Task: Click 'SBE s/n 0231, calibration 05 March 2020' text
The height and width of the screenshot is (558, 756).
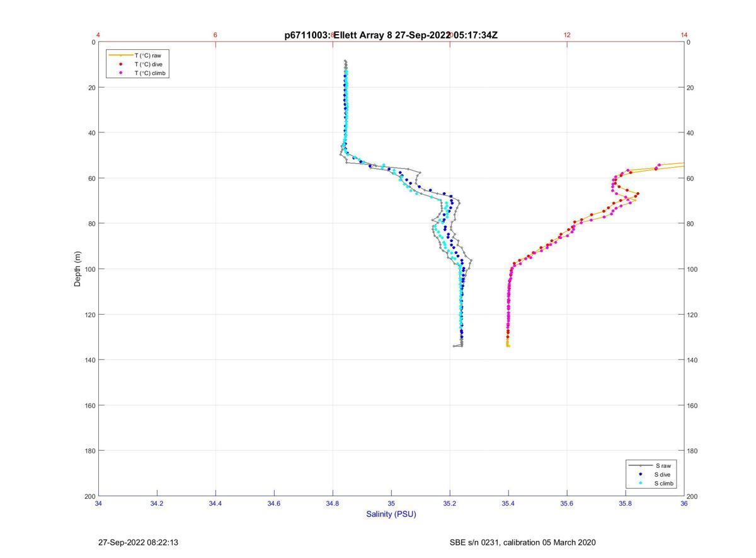Action: pyautogui.click(x=523, y=542)
